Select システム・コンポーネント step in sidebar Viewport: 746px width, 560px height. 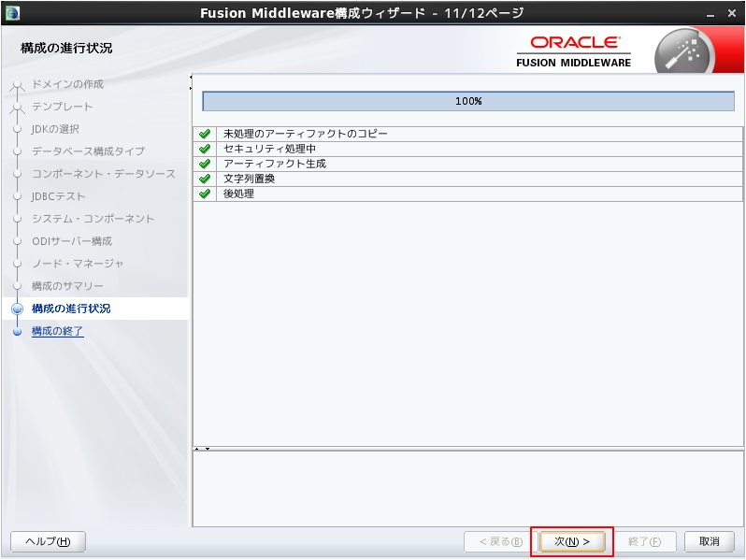(93, 219)
